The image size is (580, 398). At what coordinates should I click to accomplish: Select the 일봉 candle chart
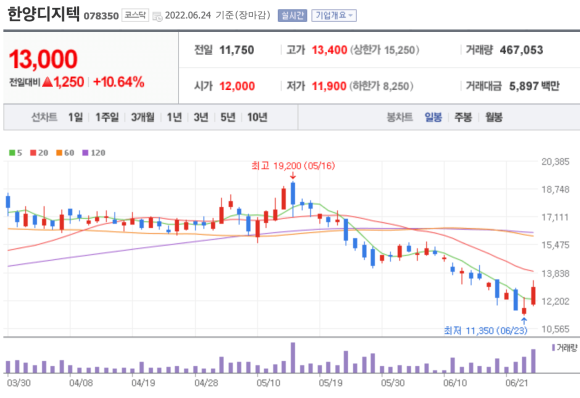[433, 117]
